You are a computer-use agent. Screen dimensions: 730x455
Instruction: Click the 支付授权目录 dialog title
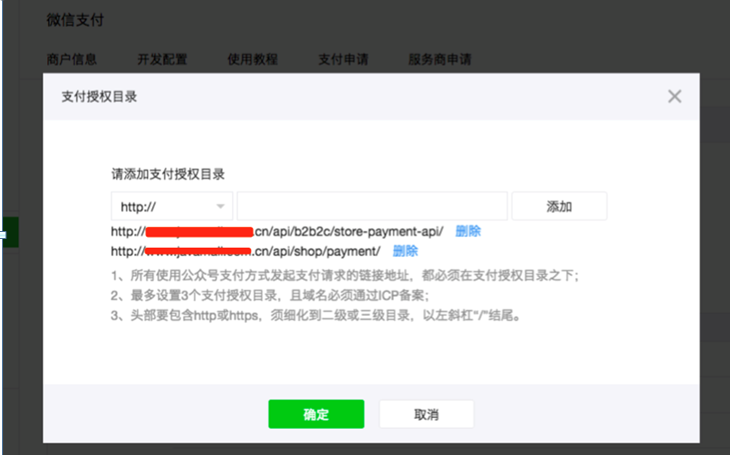pyautogui.click(x=99, y=97)
